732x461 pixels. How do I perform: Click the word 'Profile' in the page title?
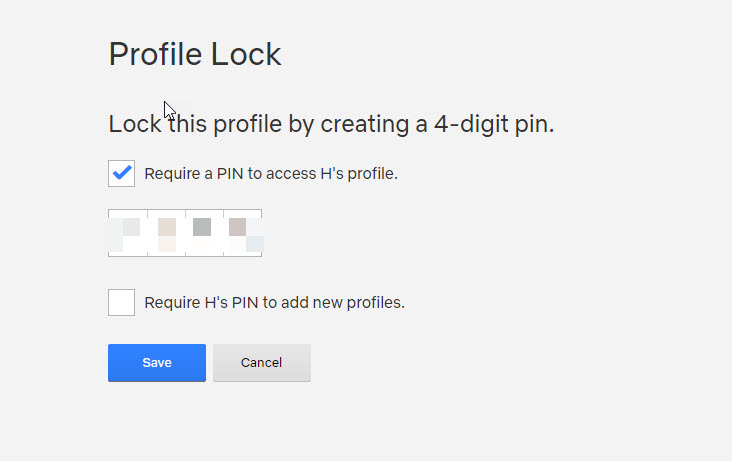coord(155,55)
